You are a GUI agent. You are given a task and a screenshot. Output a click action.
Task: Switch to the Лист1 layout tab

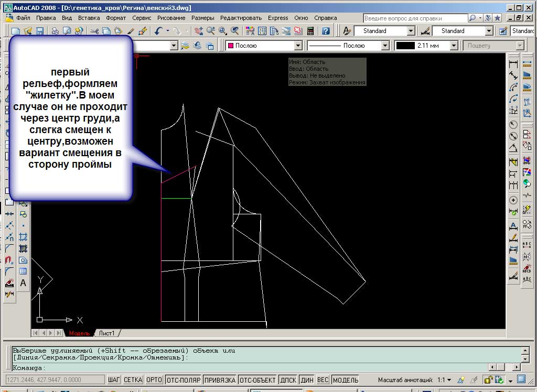[x=107, y=333]
